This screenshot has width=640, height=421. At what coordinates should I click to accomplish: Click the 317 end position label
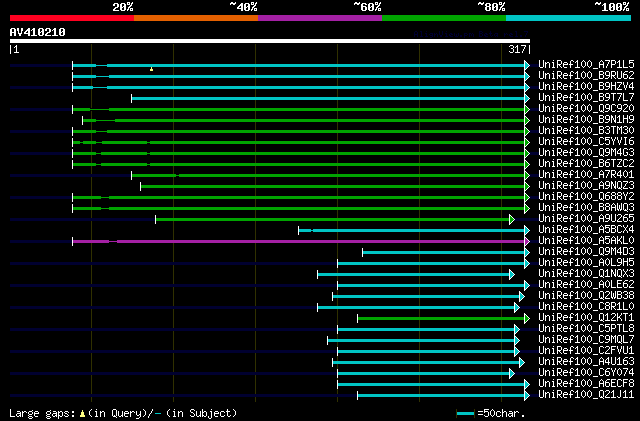517,49
